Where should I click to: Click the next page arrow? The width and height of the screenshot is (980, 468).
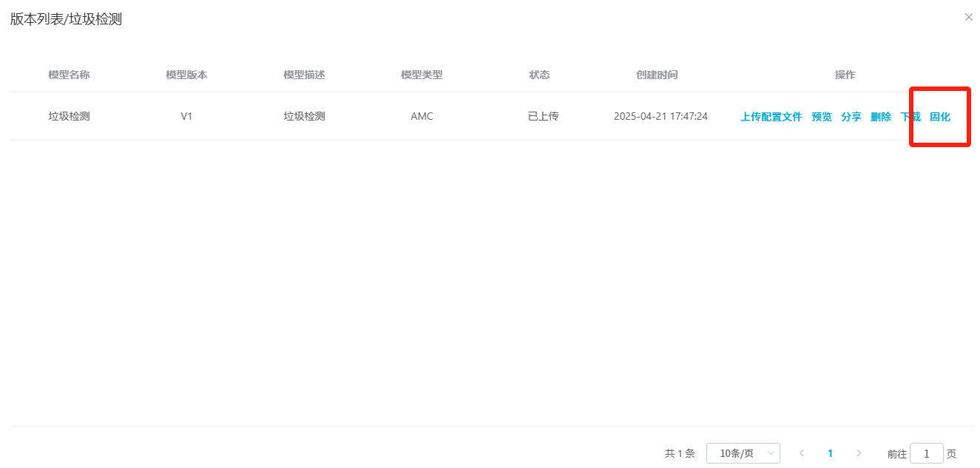[x=858, y=453]
